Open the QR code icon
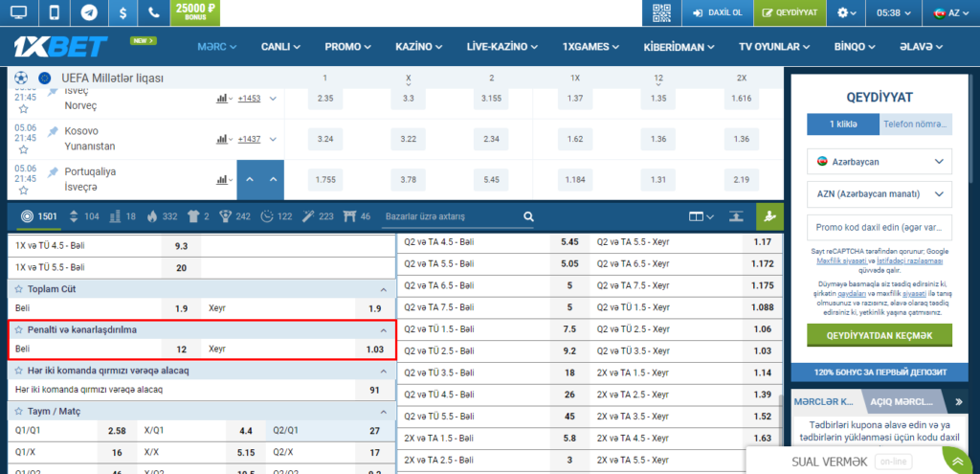This screenshot has width=980, height=474. tap(661, 12)
